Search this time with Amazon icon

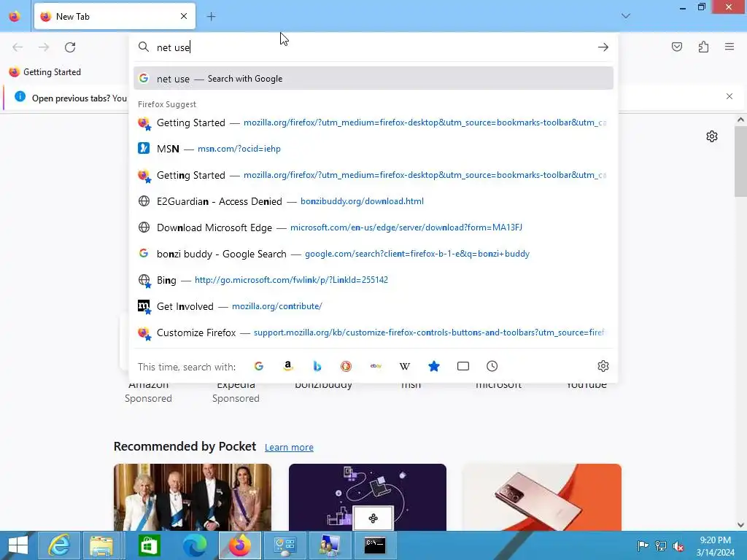[x=287, y=366]
